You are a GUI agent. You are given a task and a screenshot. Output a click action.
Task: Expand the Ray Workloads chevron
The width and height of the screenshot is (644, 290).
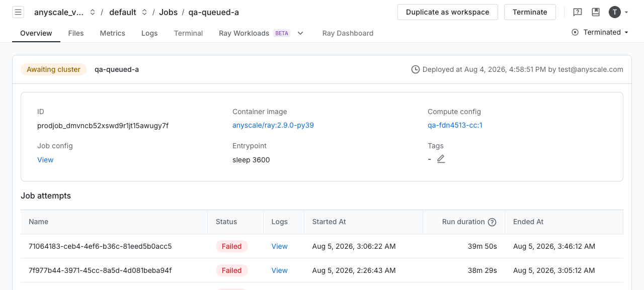tap(300, 33)
